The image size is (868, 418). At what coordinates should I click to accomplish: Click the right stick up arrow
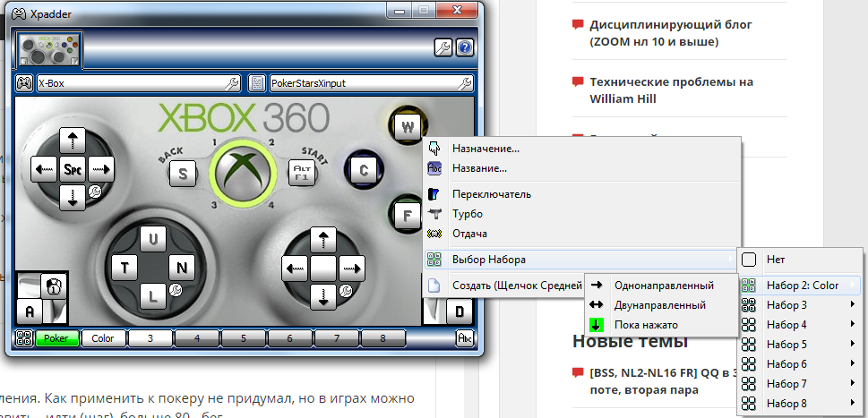tap(323, 241)
